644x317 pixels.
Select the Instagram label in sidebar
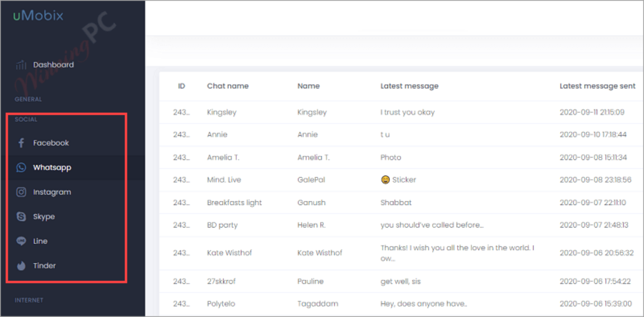coord(52,192)
